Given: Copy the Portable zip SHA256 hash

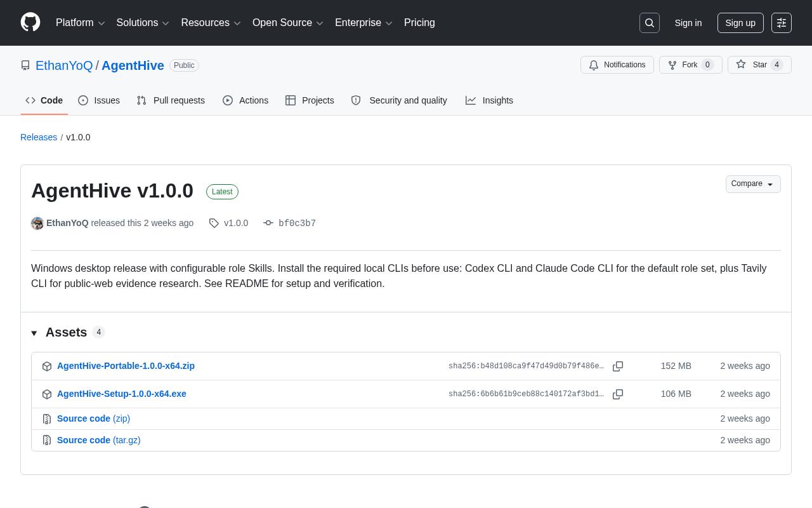Looking at the screenshot, I should tap(618, 366).
